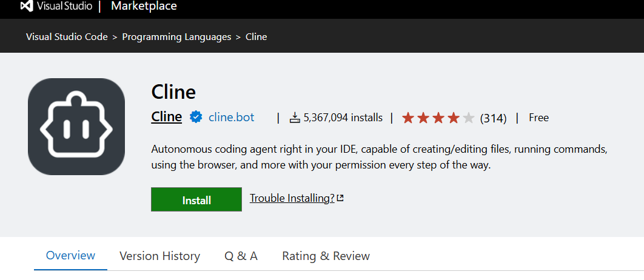
Task: Click the Cline breadcrumb item
Action: pos(257,37)
